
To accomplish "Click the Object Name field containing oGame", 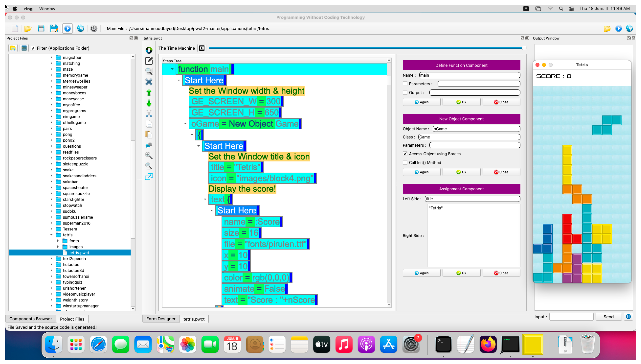I will (476, 129).
